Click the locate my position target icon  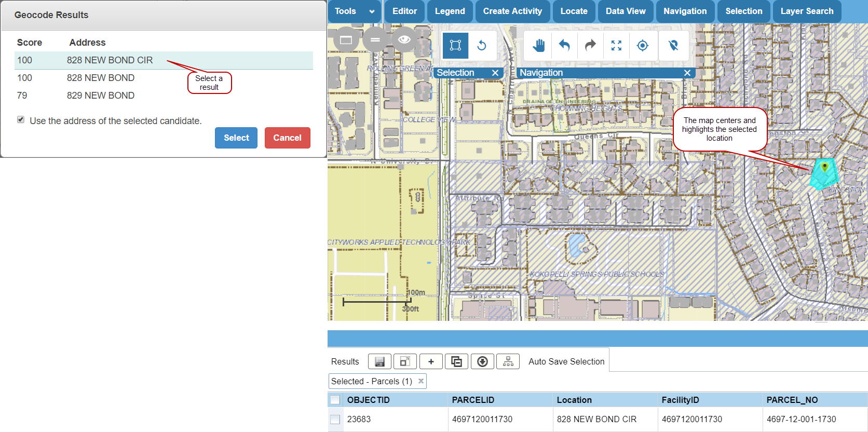(x=642, y=46)
